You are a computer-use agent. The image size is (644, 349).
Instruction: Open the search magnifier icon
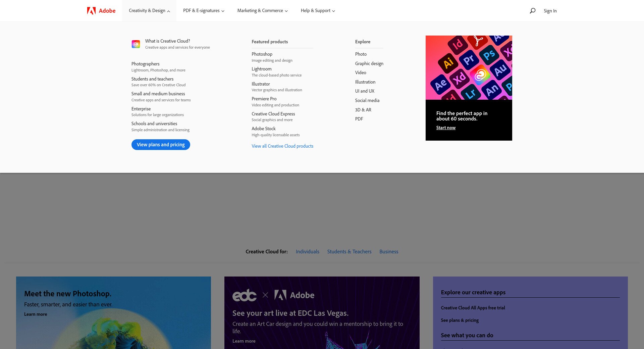point(532,11)
